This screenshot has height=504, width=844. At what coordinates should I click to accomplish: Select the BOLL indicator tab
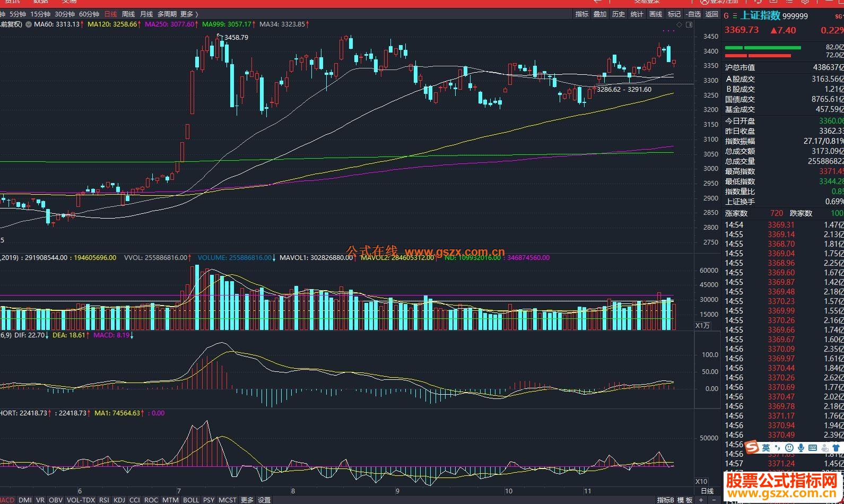191,500
